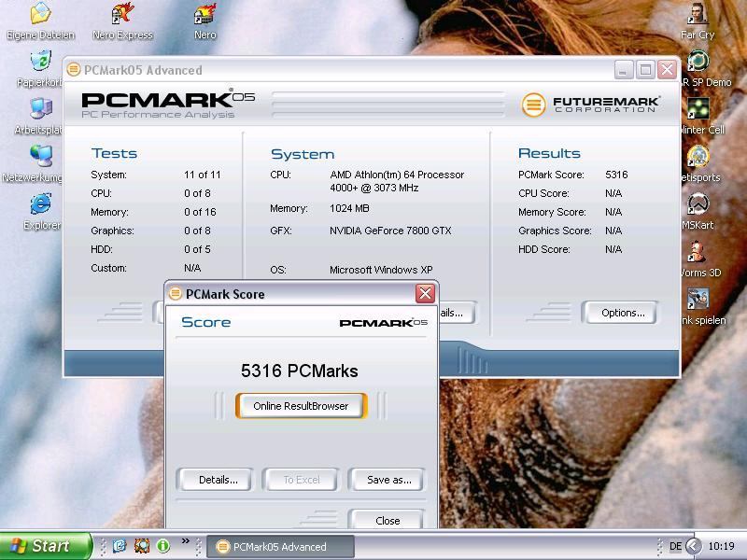Click the PCMark Score dialog title icon
This screenshot has width=747, height=560.
176,293
